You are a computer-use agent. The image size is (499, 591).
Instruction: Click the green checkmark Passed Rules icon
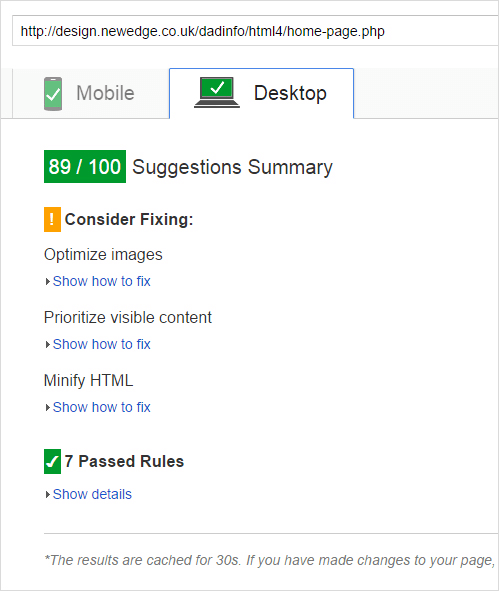click(x=52, y=461)
